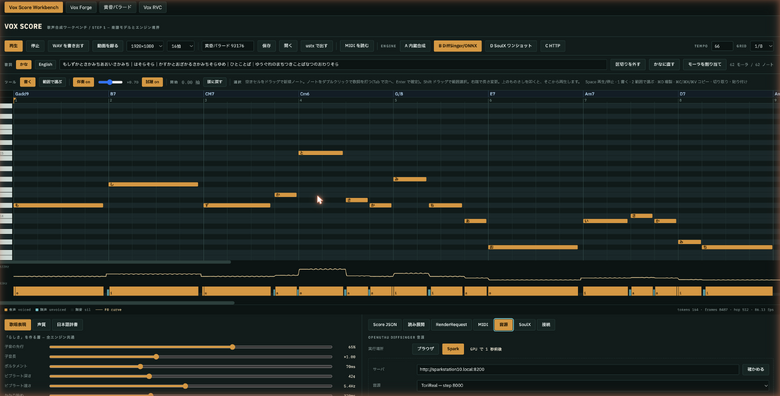Open the 音源 voicebank tab
The height and width of the screenshot is (396, 780).
click(x=503, y=325)
